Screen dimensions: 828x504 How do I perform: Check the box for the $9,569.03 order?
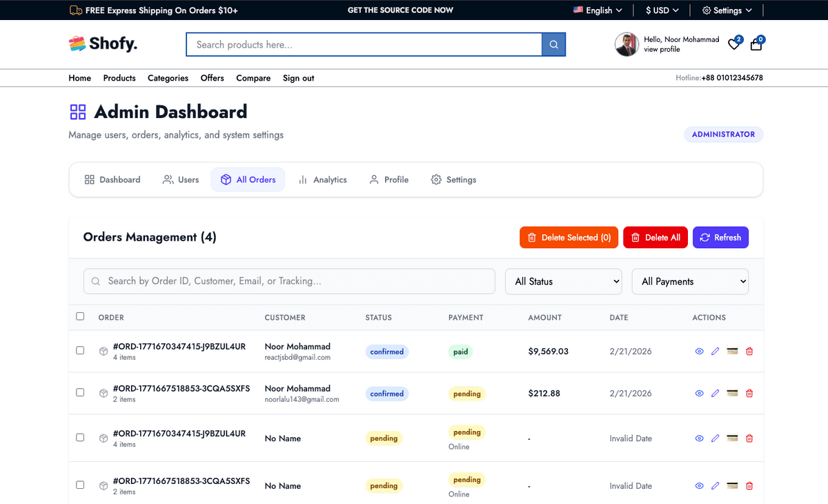(x=80, y=350)
